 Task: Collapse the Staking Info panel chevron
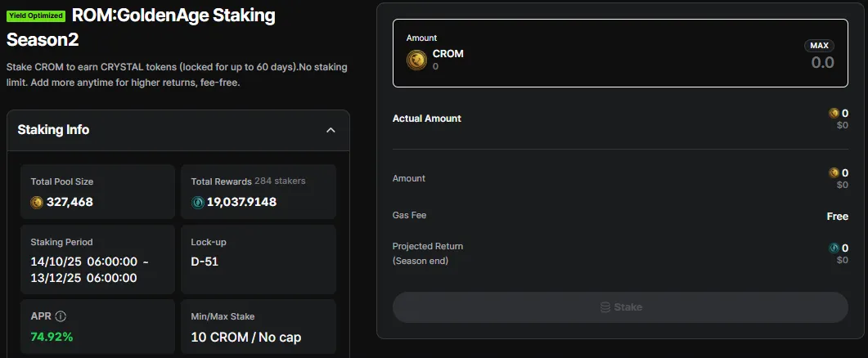(x=331, y=130)
